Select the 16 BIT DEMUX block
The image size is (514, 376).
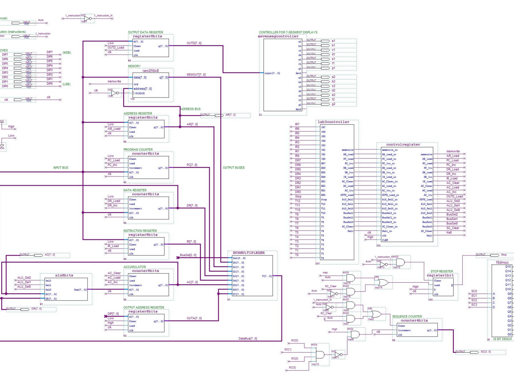point(503,300)
